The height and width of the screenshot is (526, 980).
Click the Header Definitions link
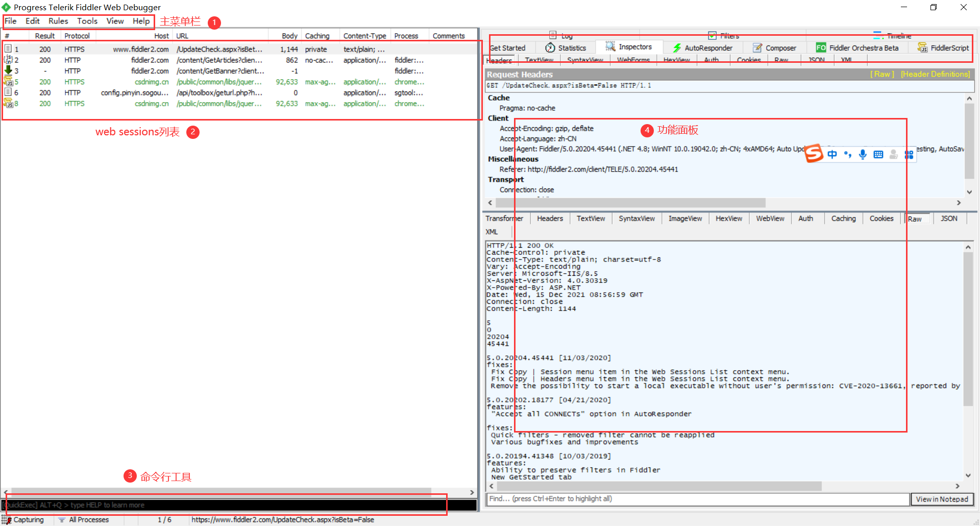click(x=935, y=74)
